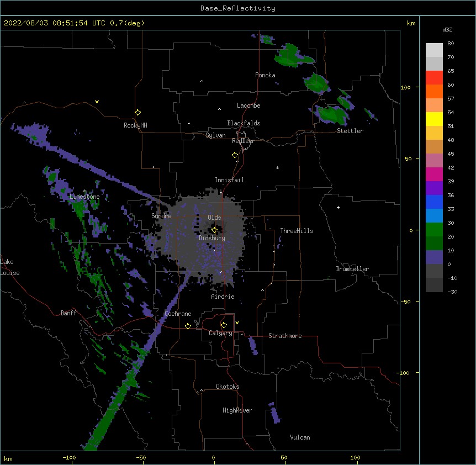Pick the blue 33–36 dBZ legend swatch

[x=434, y=202]
